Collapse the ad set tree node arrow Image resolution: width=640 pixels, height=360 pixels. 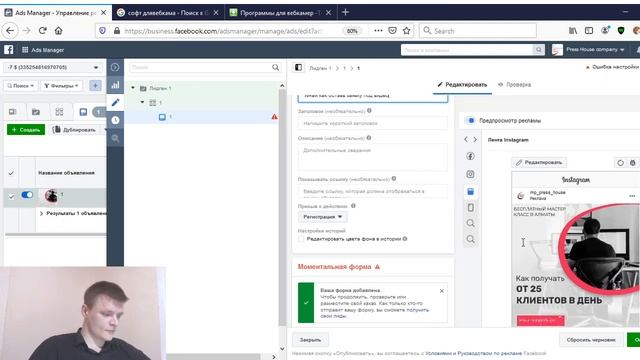142,102
